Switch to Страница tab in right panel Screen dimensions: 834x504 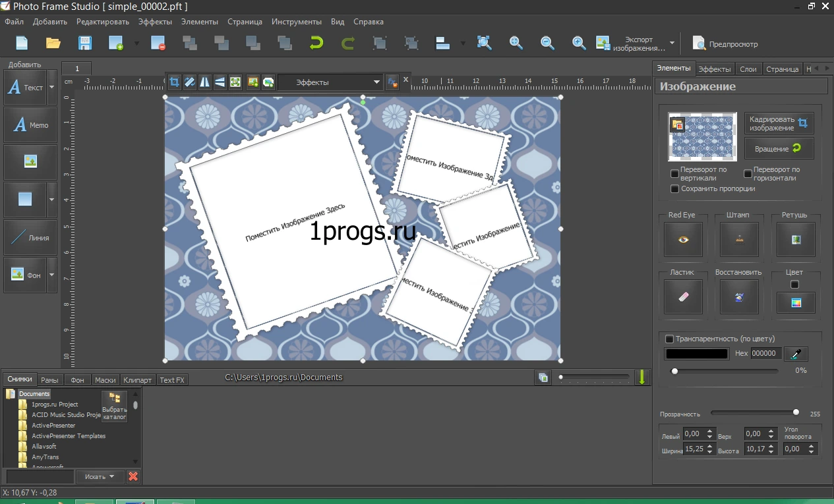[x=783, y=69]
